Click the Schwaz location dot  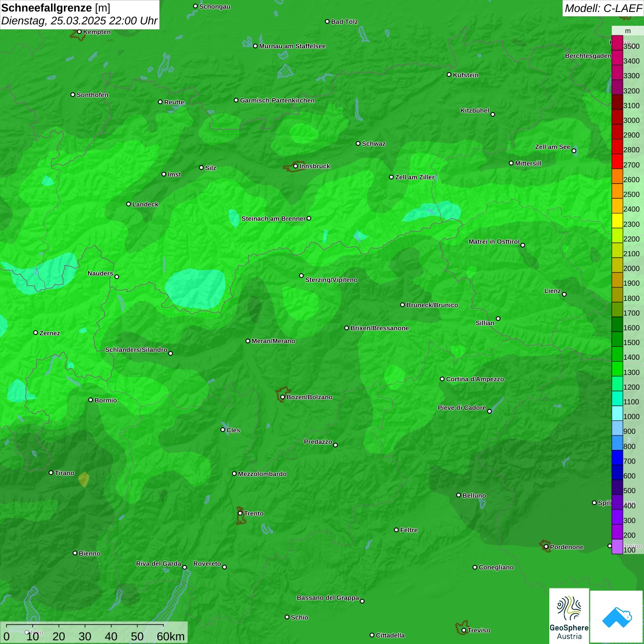click(x=358, y=143)
